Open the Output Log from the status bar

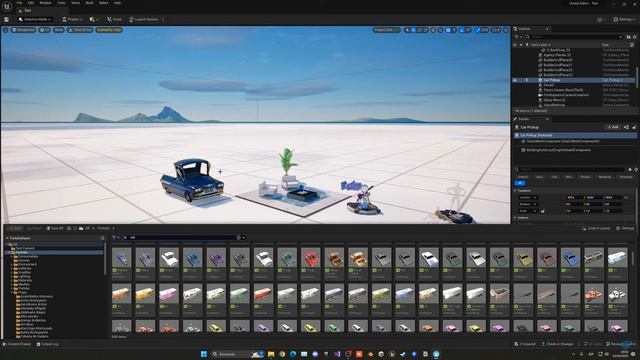[47, 344]
